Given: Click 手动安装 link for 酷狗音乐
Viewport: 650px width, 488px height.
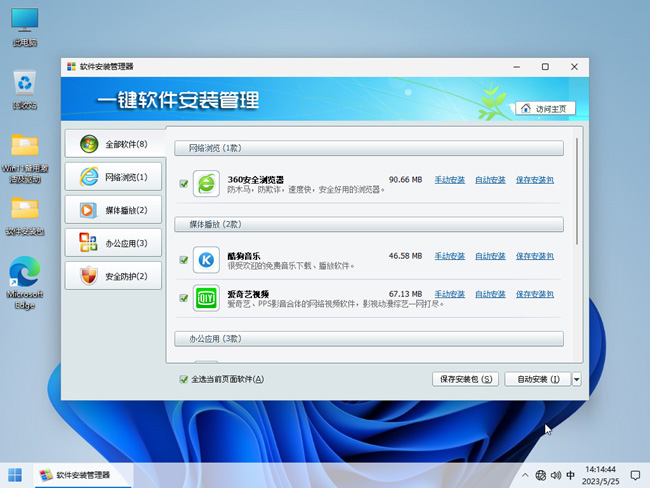Looking at the screenshot, I should pos(449,256).
